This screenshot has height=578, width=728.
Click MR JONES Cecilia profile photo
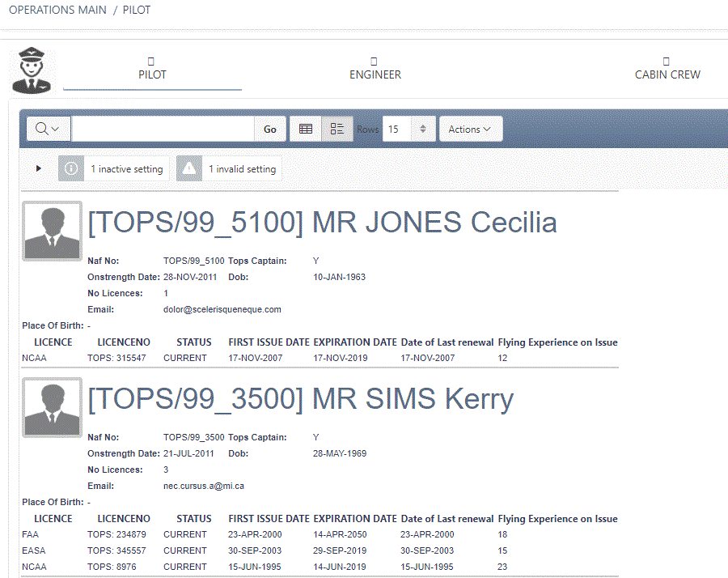52,231
